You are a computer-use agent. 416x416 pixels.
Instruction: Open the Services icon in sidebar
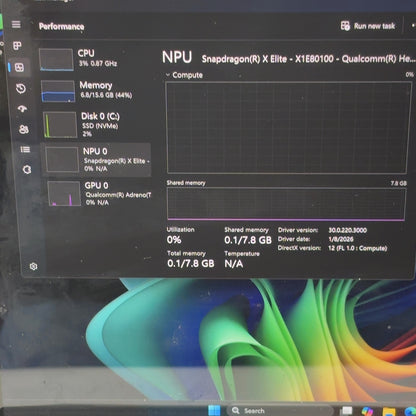(x=27, y=170)
